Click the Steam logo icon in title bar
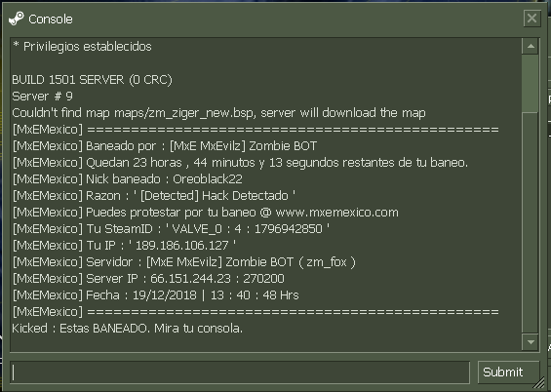Screen dimensions: 551x392 (x=17, y=19)
